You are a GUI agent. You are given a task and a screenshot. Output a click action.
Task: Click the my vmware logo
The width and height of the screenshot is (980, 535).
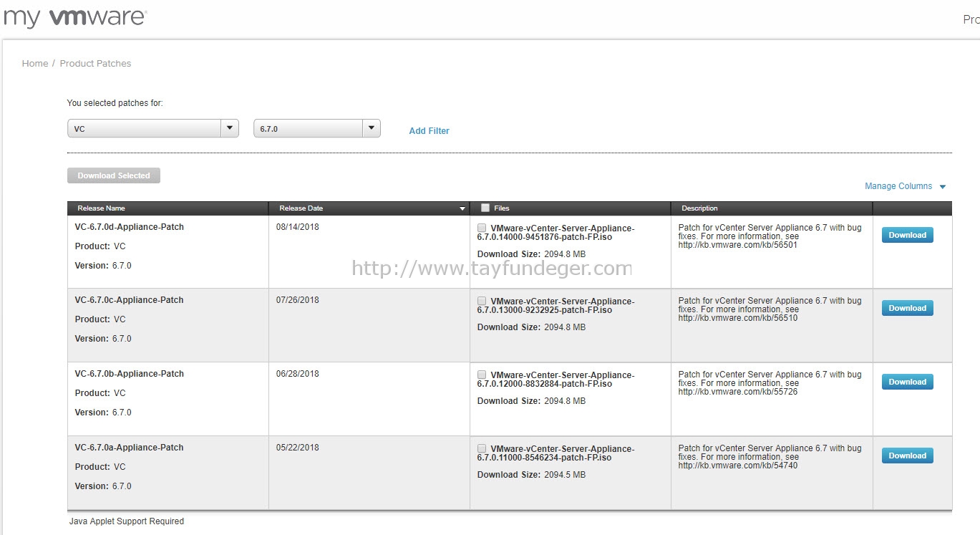pyautogui.click(x=75, y=17)
